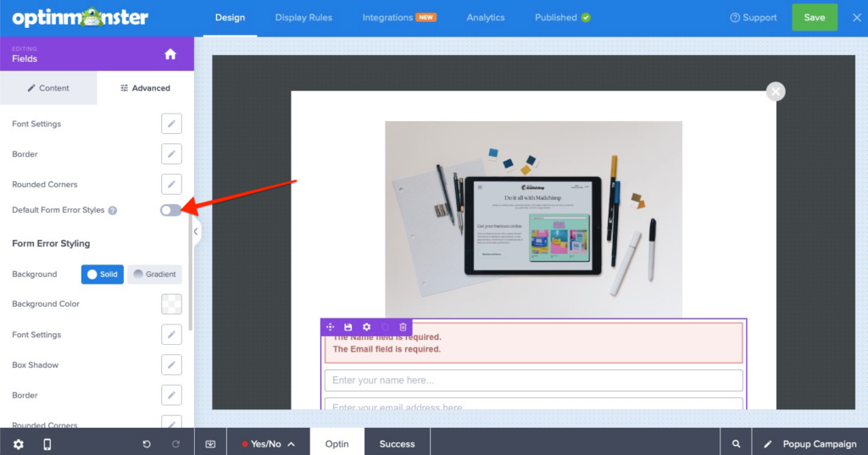Edit Rounded Corners pencil under first Border
The width and height of the screenshot is (868, 455).
click(x=171, y=185)
